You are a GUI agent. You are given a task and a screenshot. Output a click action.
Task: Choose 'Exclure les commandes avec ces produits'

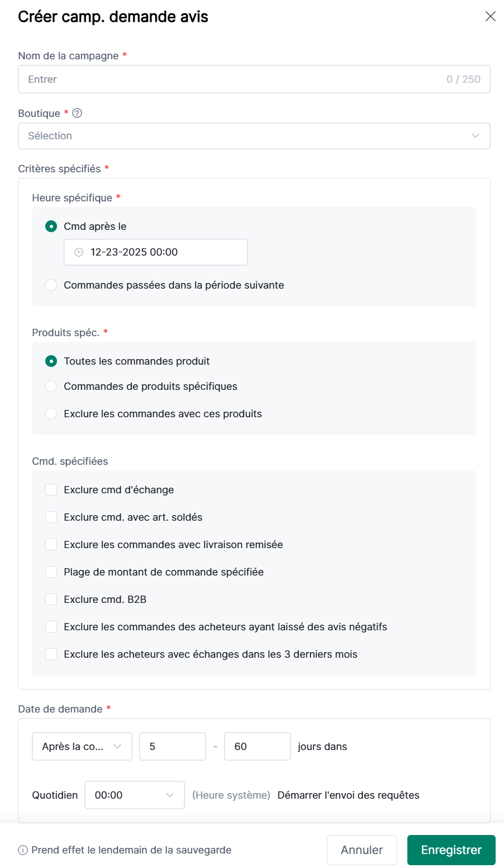(51, 414)
